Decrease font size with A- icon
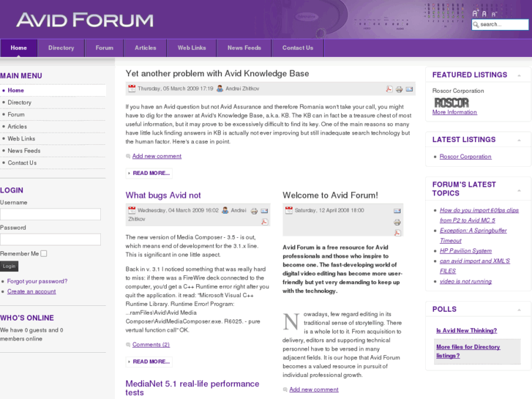This screenshot has width=532, height=399. click(494, 14)
